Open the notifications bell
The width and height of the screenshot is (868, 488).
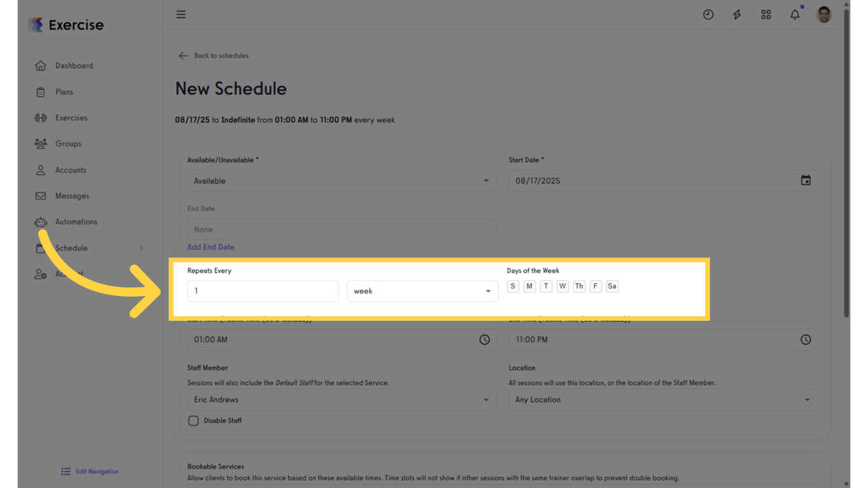[795, 15]
